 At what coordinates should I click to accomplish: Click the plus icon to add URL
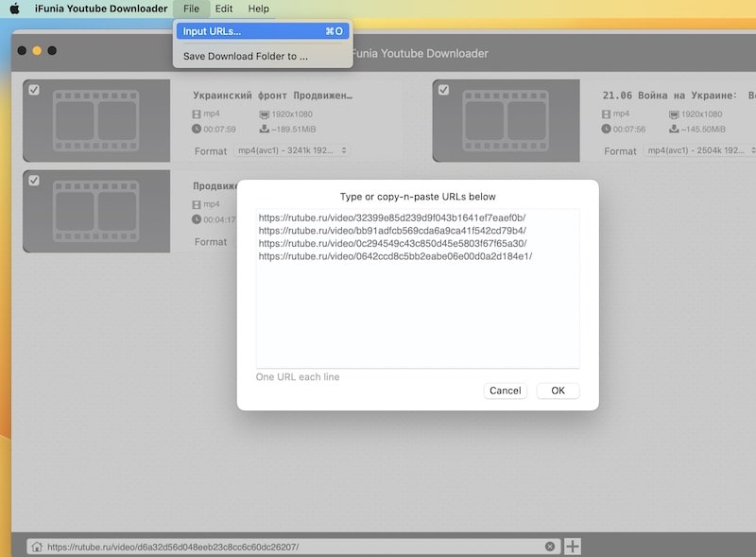(573, 547)
